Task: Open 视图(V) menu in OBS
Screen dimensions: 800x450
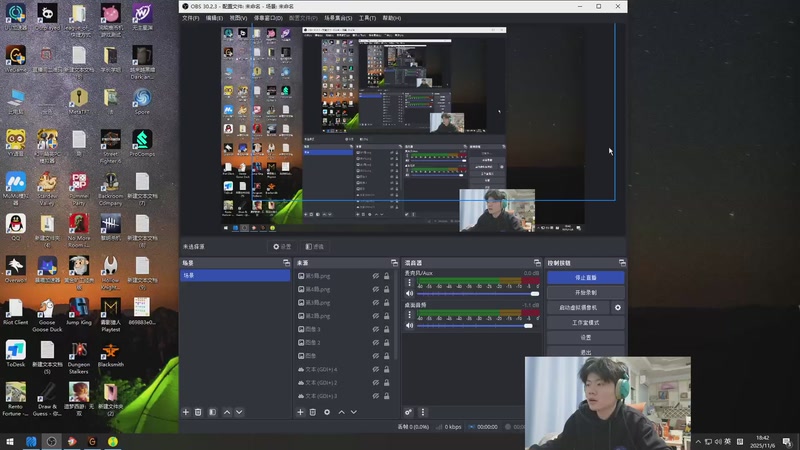Action: pos(238,18)
